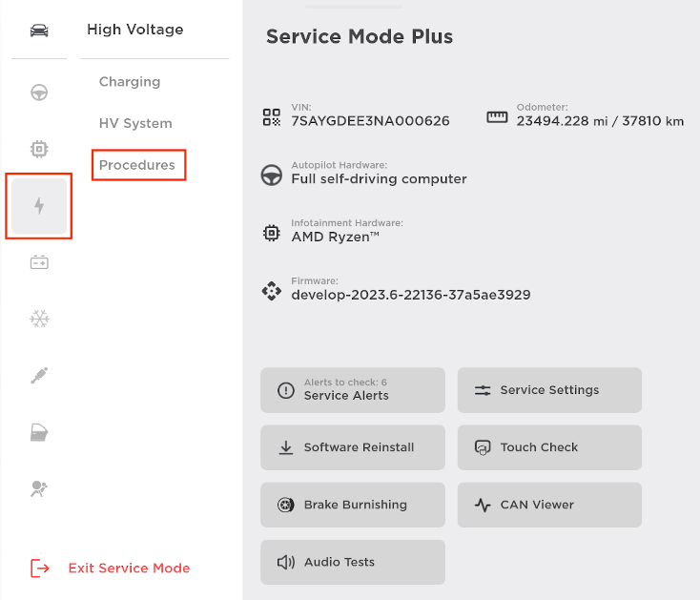Click the VIN QR code icon

272,117
